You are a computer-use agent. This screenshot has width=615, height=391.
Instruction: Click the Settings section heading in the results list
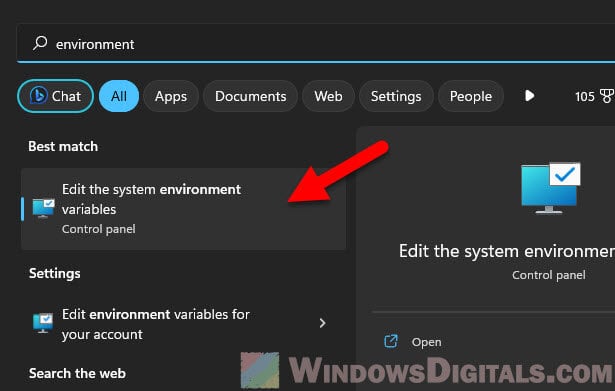click(x=55, y=273)
